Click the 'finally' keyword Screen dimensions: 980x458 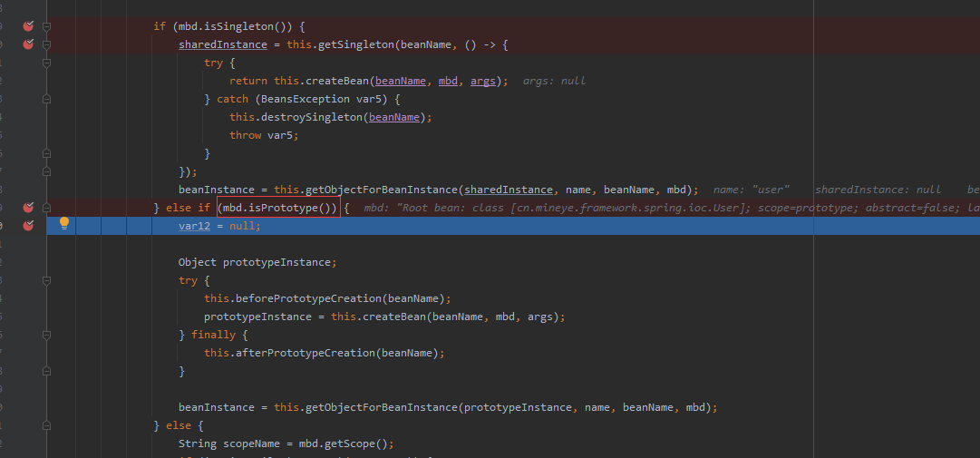tap(214, 335)
